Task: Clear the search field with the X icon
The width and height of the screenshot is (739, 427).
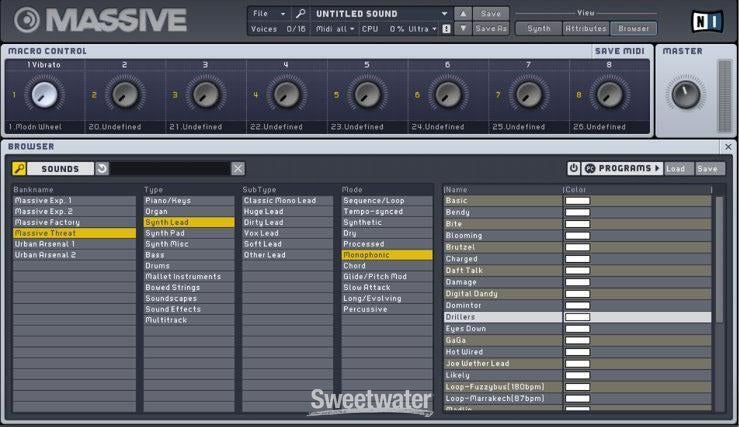Action: [238, 169]
